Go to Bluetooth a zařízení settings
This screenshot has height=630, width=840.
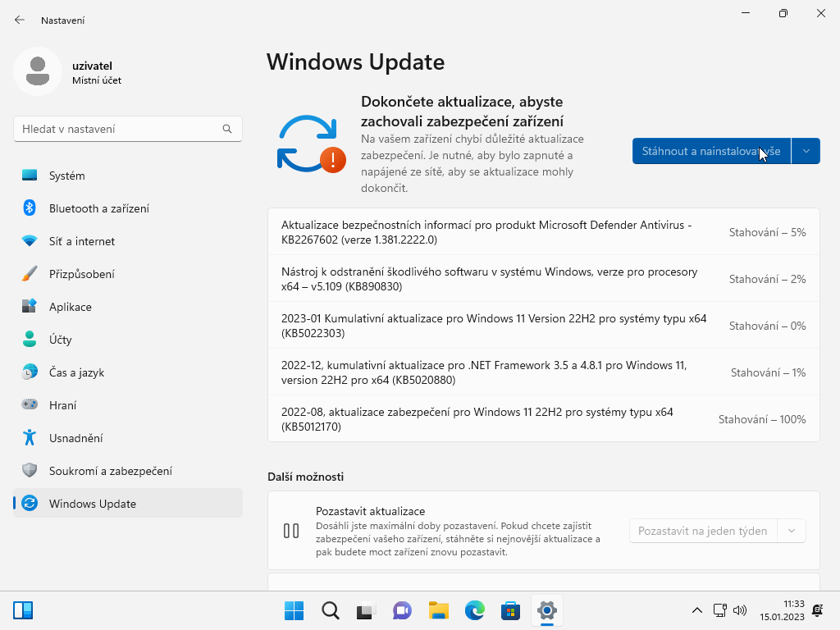point(98,208)
